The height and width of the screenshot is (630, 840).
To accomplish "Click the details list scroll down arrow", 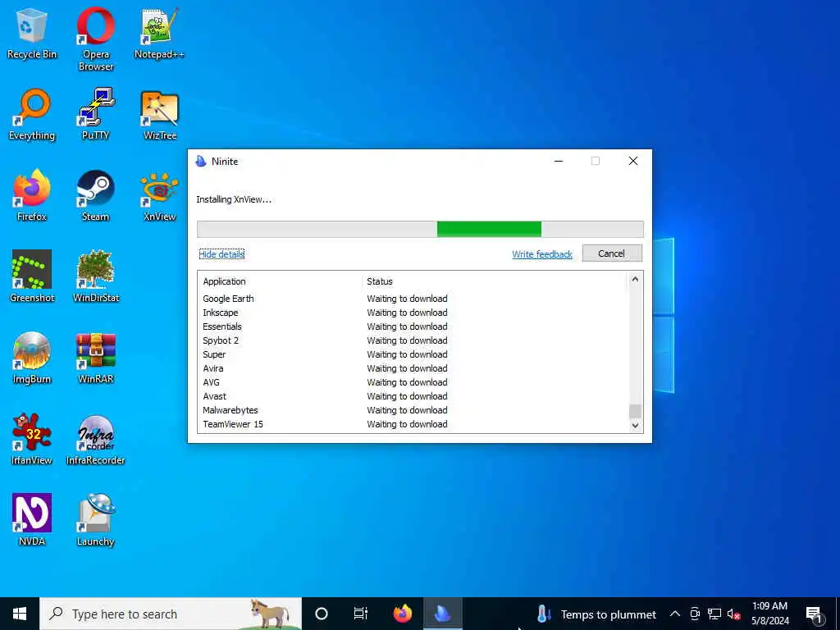I will pos(635,426).
